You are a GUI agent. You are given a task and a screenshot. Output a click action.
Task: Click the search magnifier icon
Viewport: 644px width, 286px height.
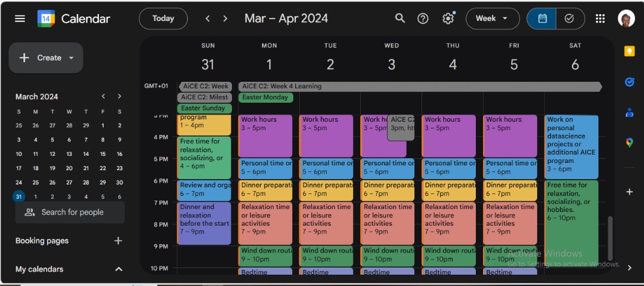(x=400, y=19)
